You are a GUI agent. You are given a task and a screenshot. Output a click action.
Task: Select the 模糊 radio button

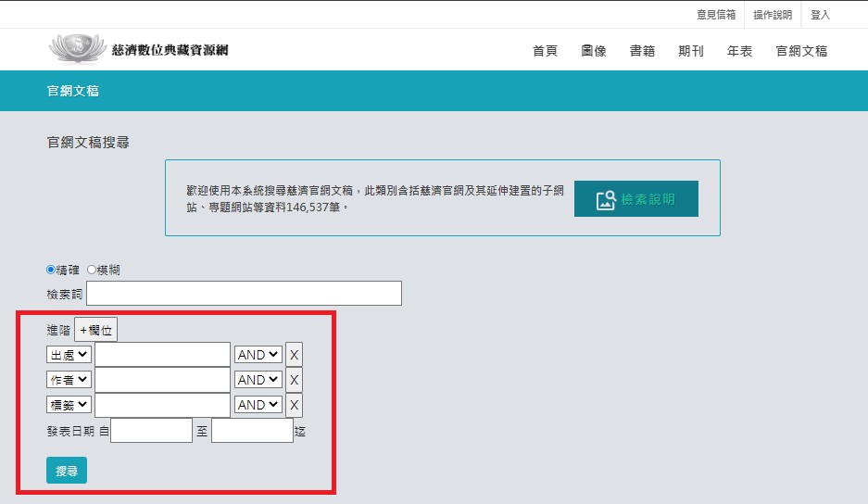pos(92,270)
